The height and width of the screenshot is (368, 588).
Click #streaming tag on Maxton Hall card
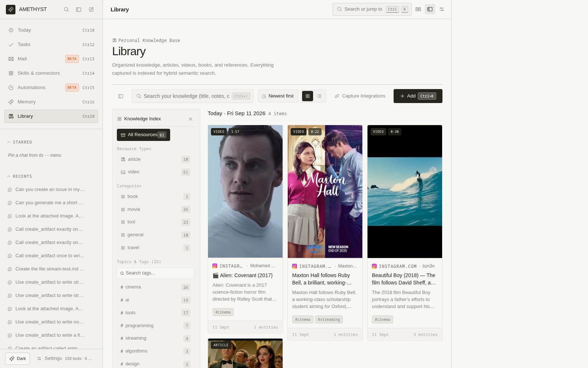click(329, 319)
